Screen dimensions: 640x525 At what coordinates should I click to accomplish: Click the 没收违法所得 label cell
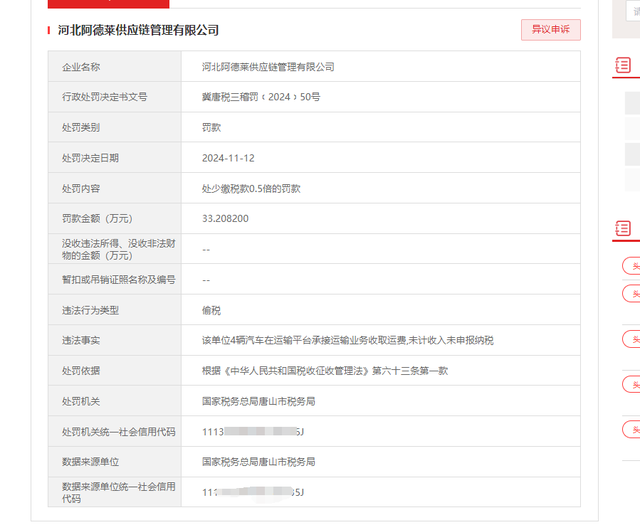[115, 249]
